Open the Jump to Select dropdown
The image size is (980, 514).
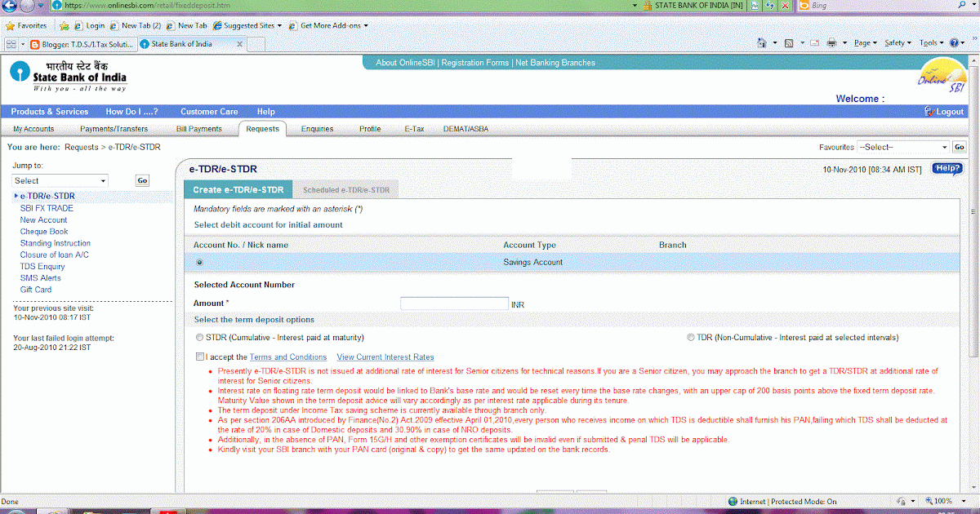point(60,180)
